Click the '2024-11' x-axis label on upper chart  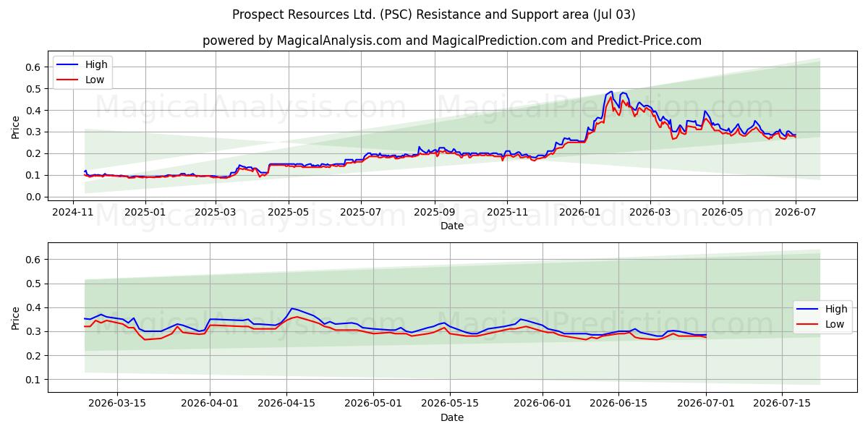[73, 212]
